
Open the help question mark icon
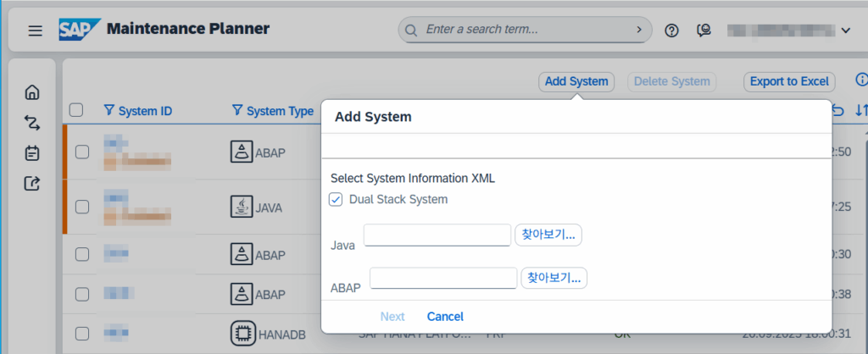672,30
